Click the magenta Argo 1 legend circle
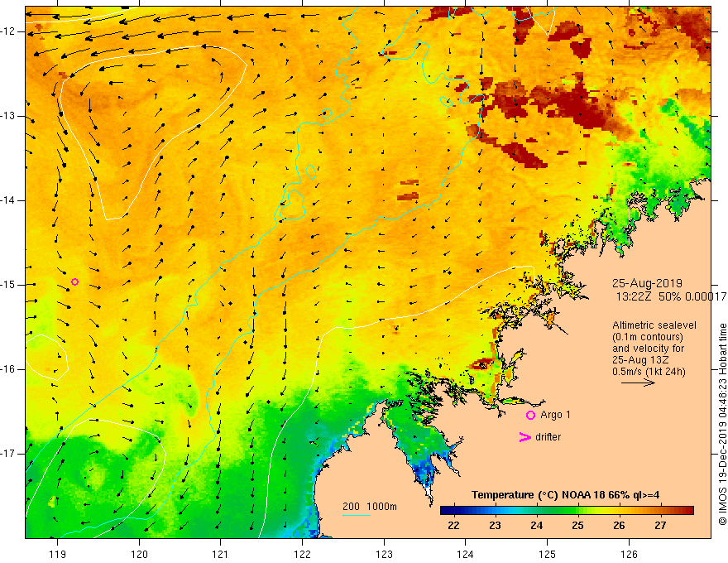Image resolution: width=728 pixels, height=563 pixels. click(x=530, y=416)
